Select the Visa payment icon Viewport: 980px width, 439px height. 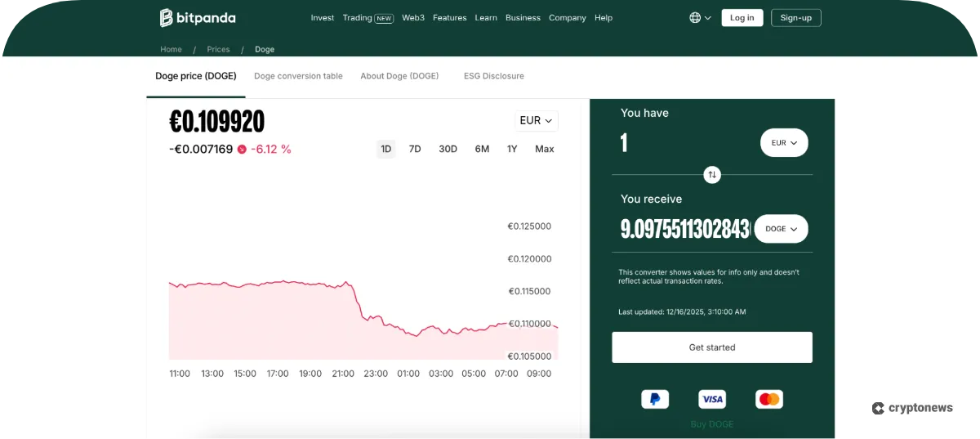712,399
